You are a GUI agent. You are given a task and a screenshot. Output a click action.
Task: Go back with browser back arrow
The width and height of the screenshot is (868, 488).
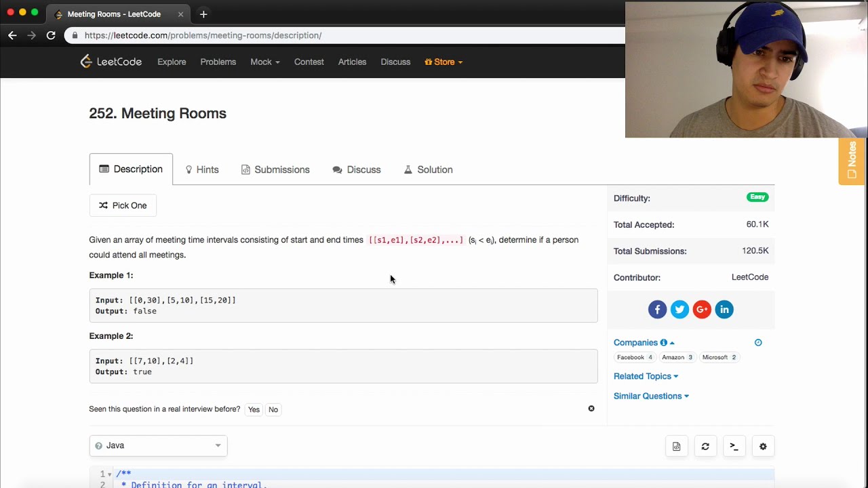(x=12, y=35)
